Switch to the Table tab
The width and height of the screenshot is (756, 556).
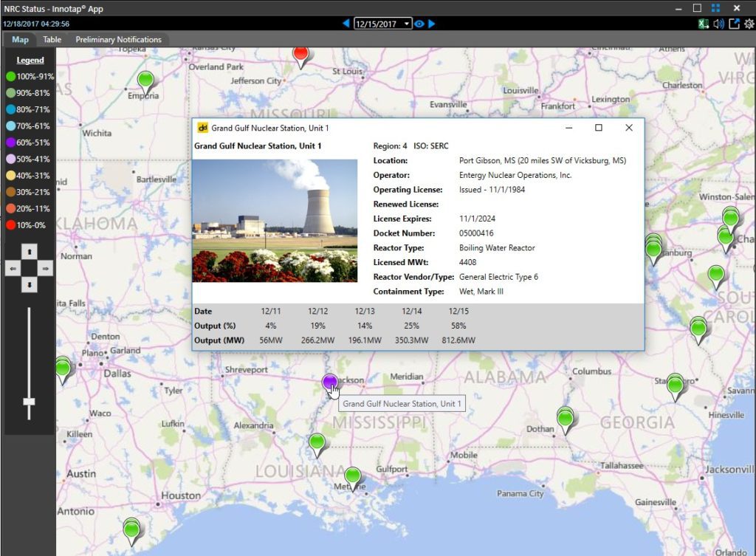click(x=52, y=40)
